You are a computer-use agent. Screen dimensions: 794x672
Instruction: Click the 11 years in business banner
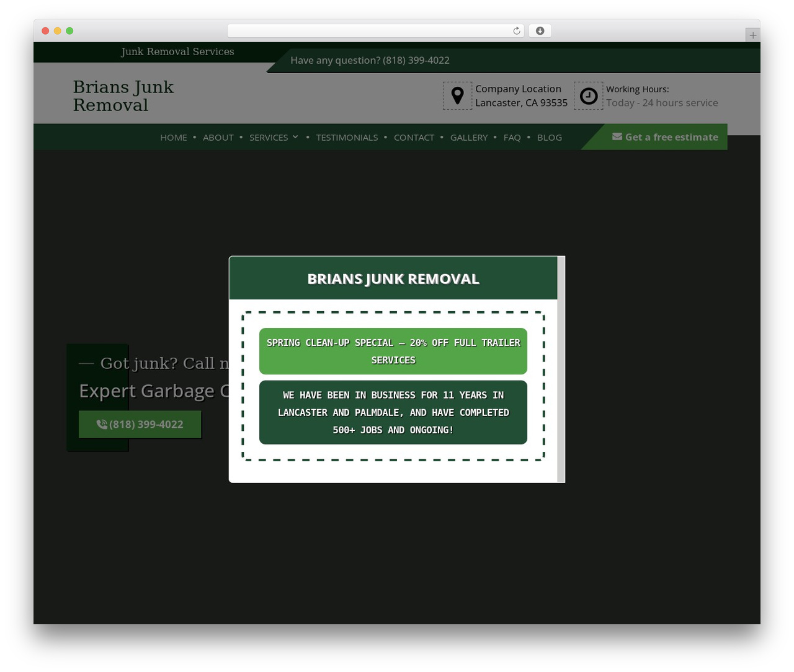[393, 412]
